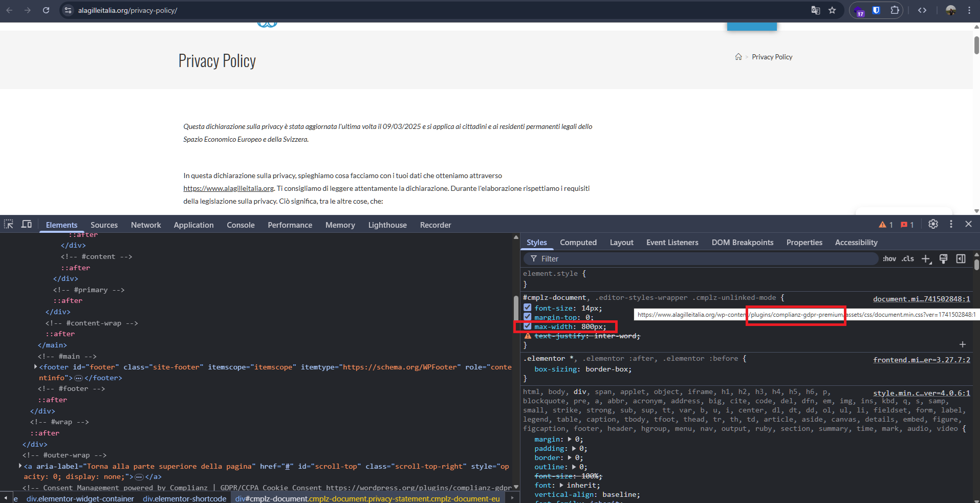Expand collapsed ellipsis inside footer node
Image resolution: width=980 pixels, height=503 pixels.
click(78, 378)
